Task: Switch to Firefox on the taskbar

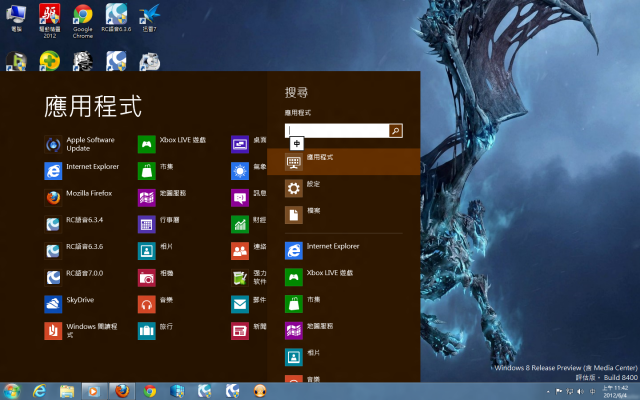Action: (122, 391)
